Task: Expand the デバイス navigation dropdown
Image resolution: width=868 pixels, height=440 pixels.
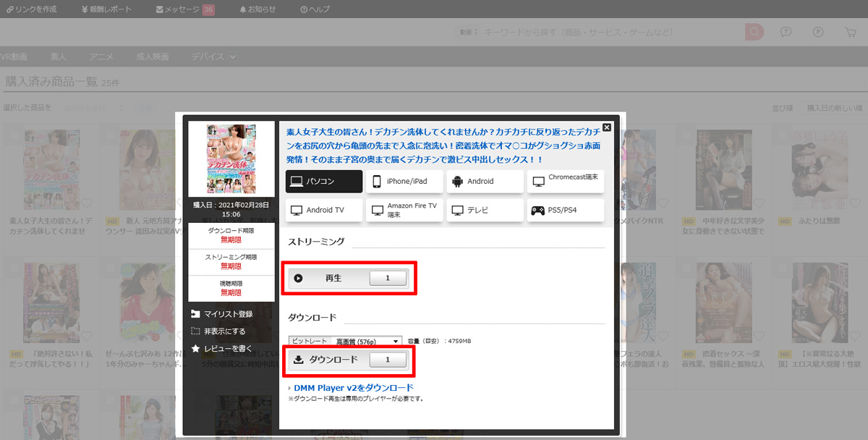Action: click(213, 56)
